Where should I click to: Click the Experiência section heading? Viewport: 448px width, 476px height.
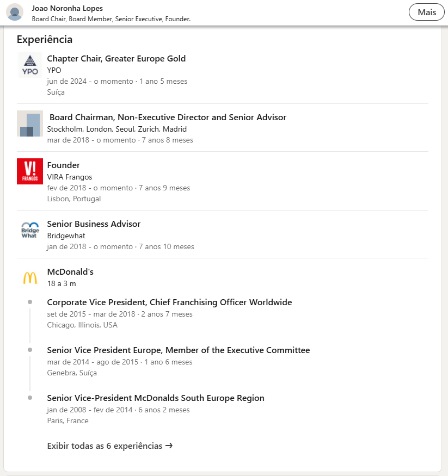coord(45,40)
